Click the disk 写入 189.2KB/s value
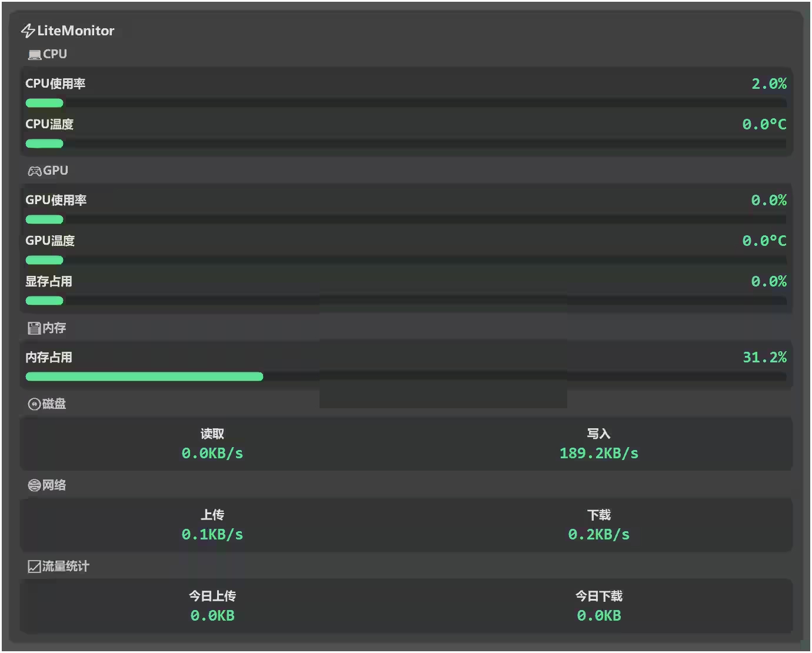Screen dimensions: 812x653 click(598, 454)
